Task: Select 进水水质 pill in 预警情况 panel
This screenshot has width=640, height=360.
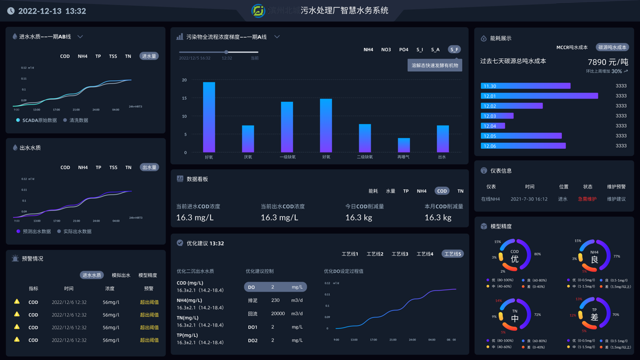Action: [x=91, y=275]
